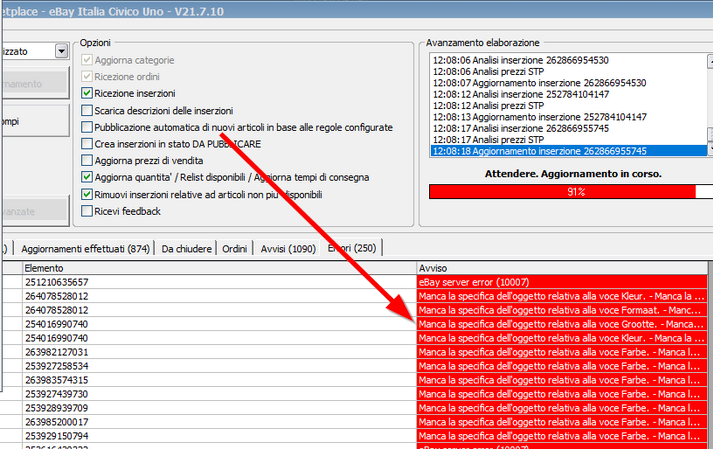
Task: Click Farbe warning for item 263982127031
Action: tap(562, 352)
